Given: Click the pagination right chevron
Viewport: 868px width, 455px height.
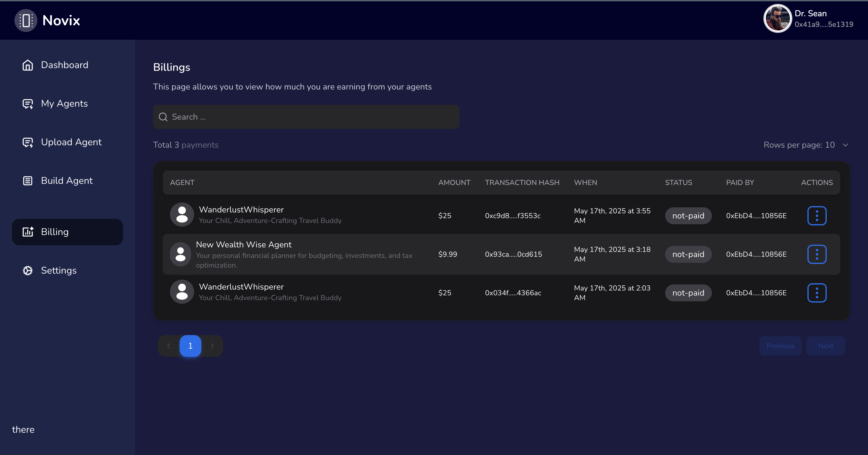Looking at the screenshot, I should [x=212, y=346].
